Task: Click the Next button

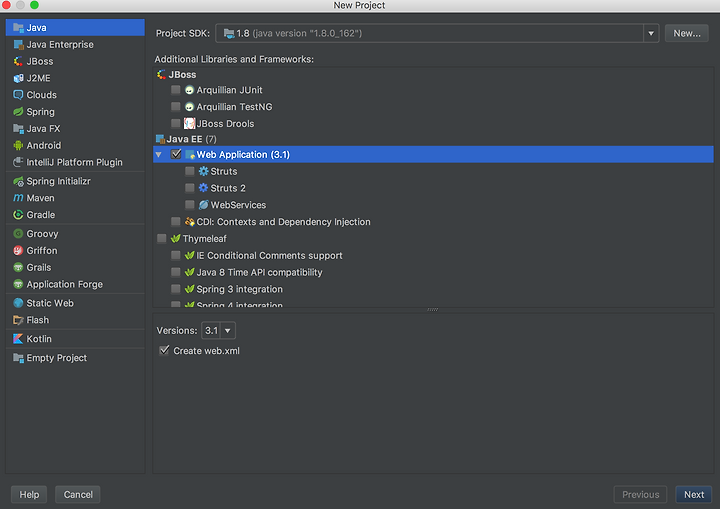Action: click(x=693, y=494)
